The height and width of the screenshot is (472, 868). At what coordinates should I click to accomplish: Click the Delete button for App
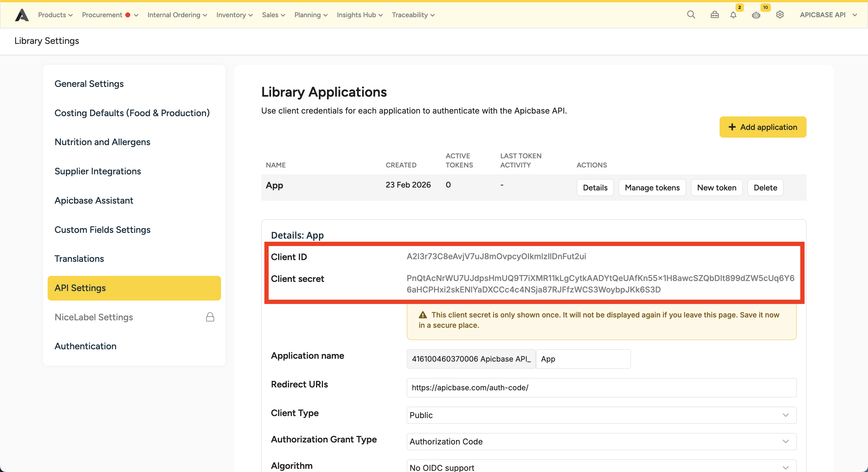point(765,188)
